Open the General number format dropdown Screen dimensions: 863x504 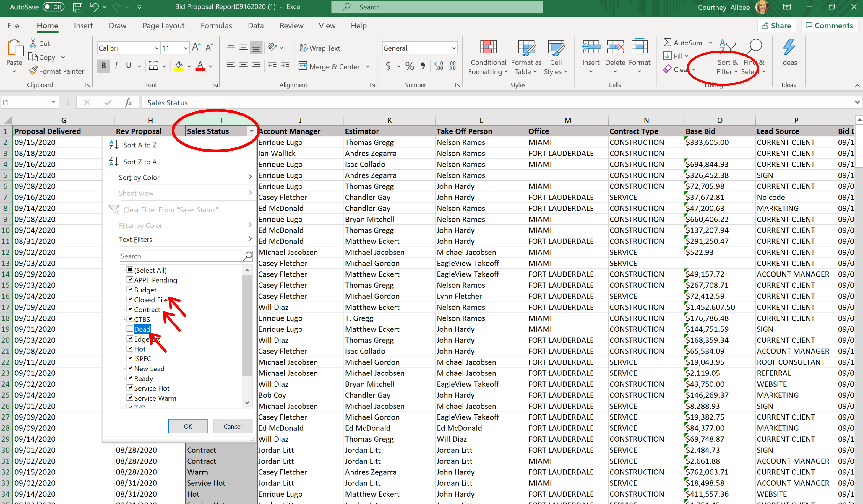point(454,48)
